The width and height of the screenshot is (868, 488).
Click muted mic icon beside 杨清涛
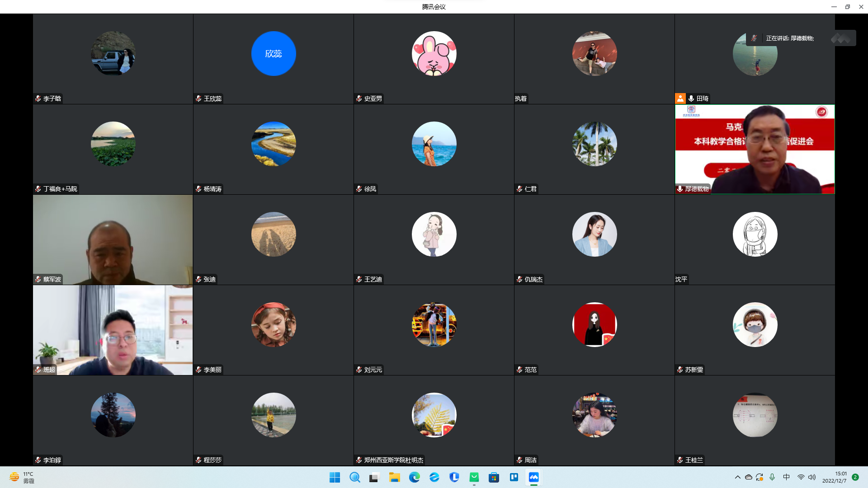(x=198, y=189)
